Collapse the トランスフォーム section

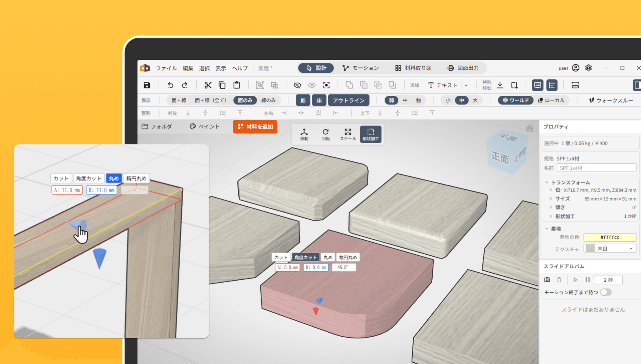point(547,182)
